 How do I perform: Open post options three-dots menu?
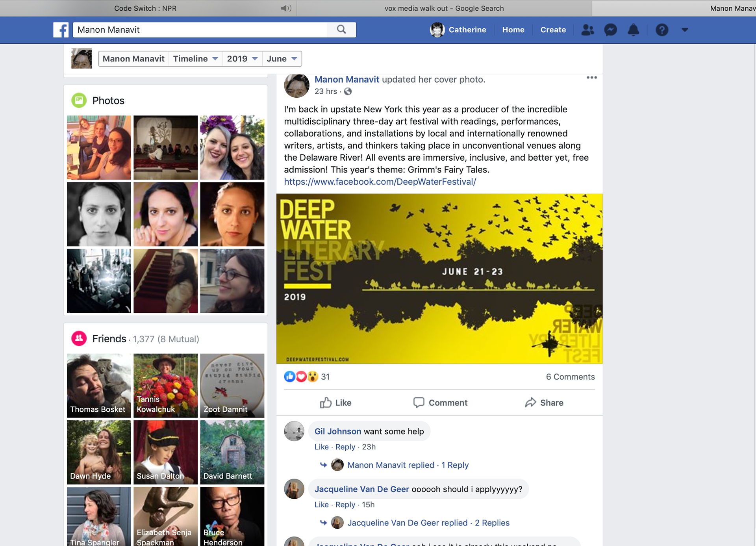pos(591,78)
